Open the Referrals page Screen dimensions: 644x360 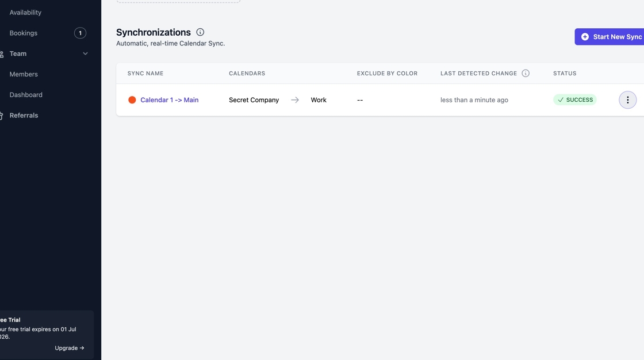(x=24, y=116)
